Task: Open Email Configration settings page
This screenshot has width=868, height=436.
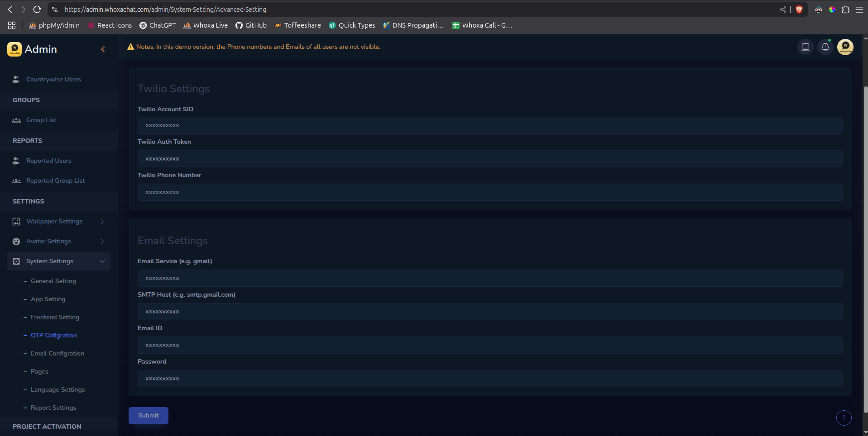Action: 57,353
